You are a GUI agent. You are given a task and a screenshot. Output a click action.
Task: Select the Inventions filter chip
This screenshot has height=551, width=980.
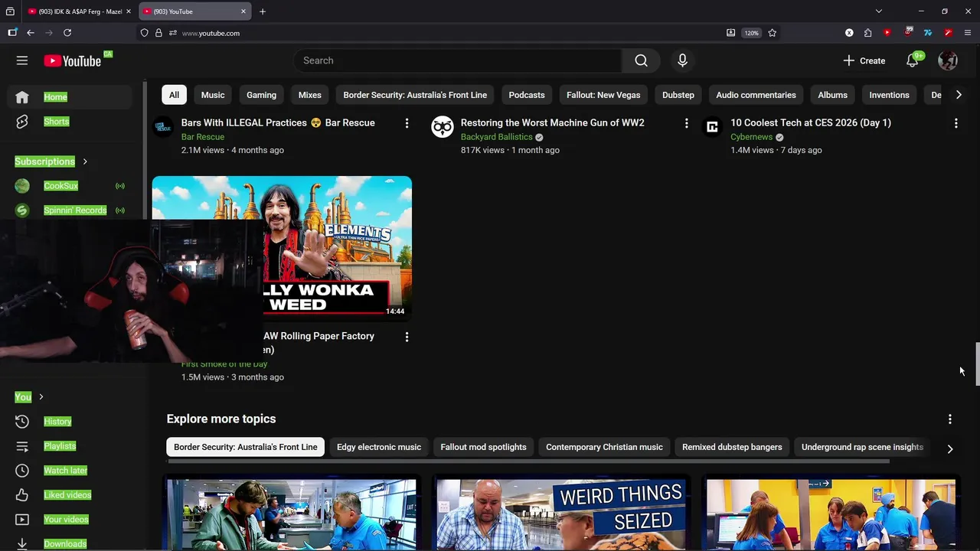pyautogui.click(x=889, y=95)
